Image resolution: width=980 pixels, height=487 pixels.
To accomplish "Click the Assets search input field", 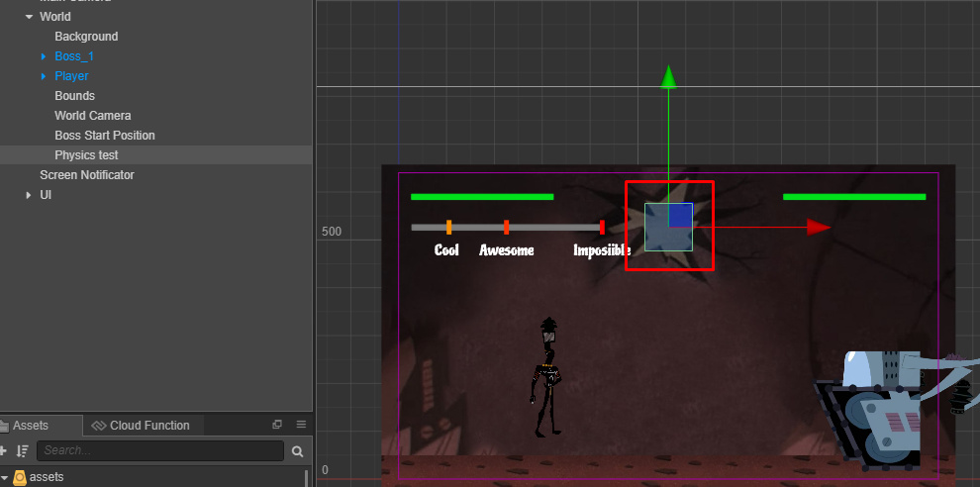I will click(158, 451).
